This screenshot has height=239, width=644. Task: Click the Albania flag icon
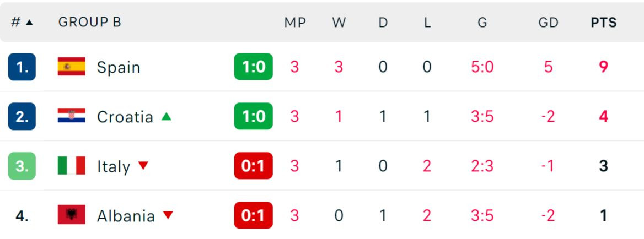(x=72, y=215)
